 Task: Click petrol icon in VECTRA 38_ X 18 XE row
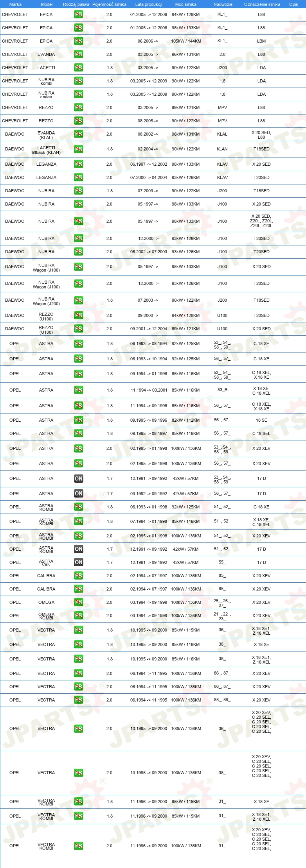pos(78,644)
